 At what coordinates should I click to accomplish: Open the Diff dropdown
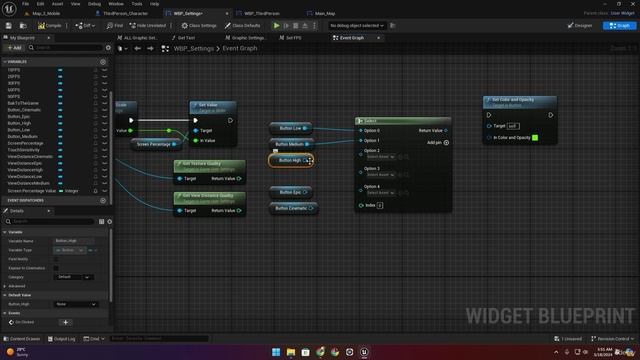[x=85, y=26]
